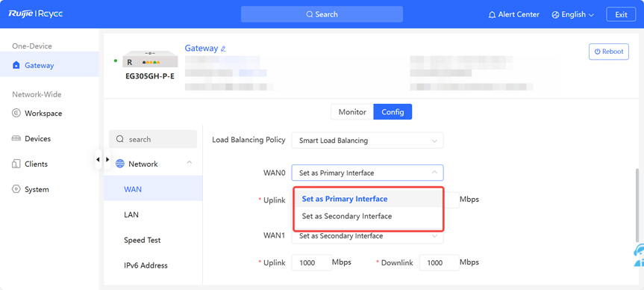The image size is (644, 290).
Task: Switch to the Monitor tab
Action: (x=352, y=112)
